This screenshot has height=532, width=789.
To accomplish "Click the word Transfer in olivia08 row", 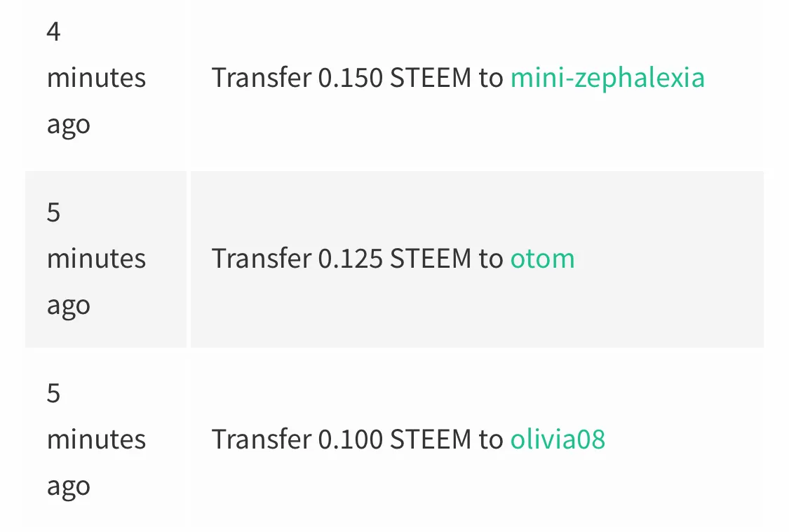I will pyautogui.click(x=262, y=439).
